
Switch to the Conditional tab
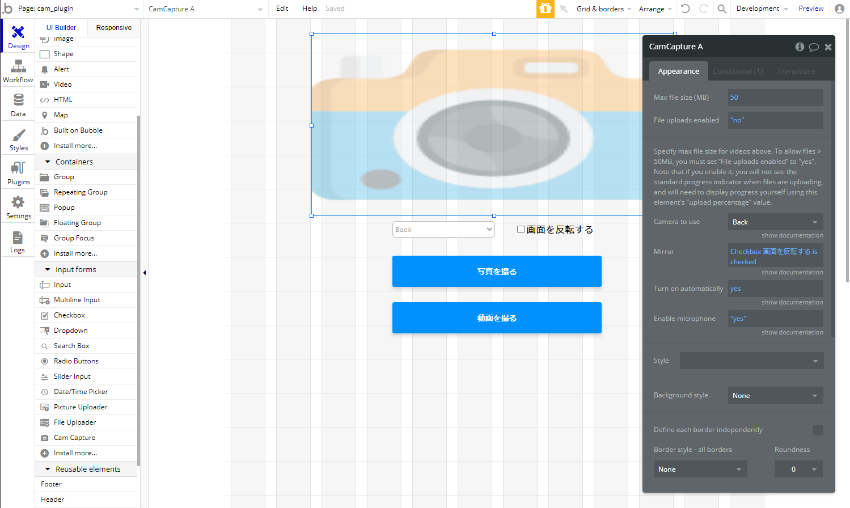click(x=737, y=71)
